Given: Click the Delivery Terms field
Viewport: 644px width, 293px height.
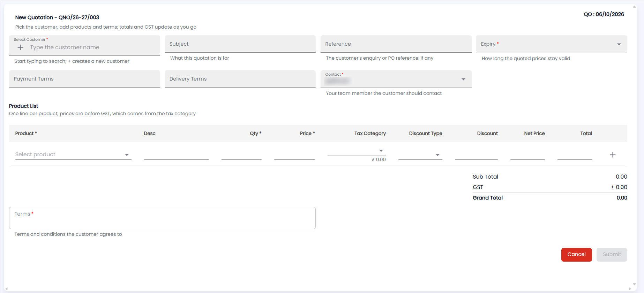Looking at the screenshot, I should coord(240,79).
